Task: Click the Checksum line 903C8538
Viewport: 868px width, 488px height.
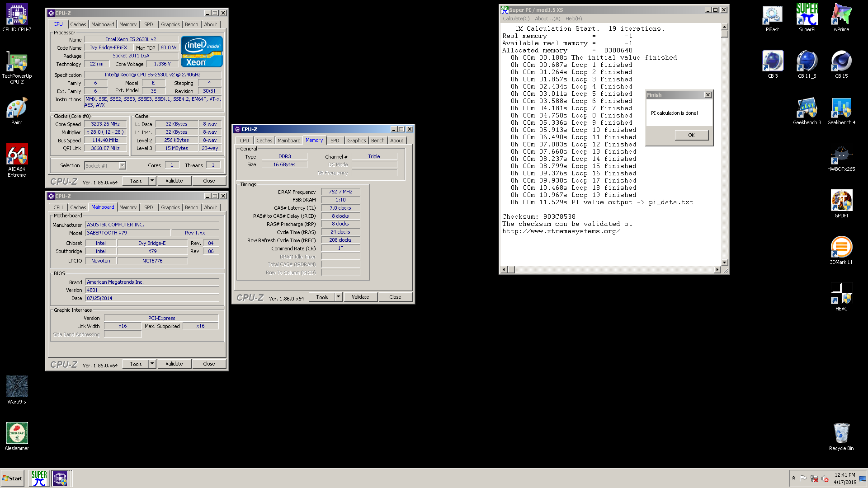Action: pyautogui.click(x=539, y=217)
